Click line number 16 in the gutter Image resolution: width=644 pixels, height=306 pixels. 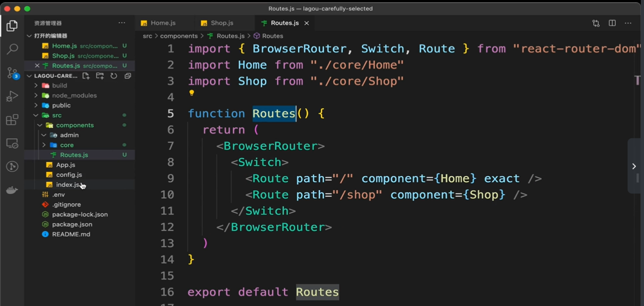point(167,292)
